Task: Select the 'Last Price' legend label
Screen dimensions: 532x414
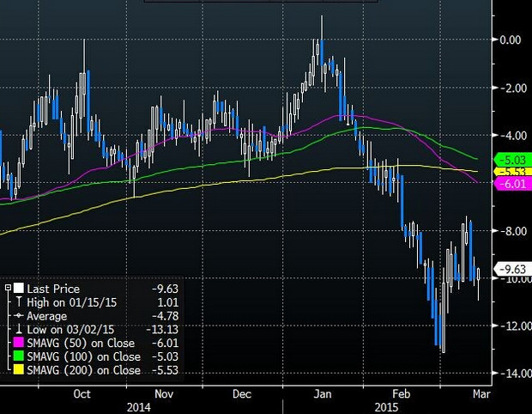Action: pos(53,289)
